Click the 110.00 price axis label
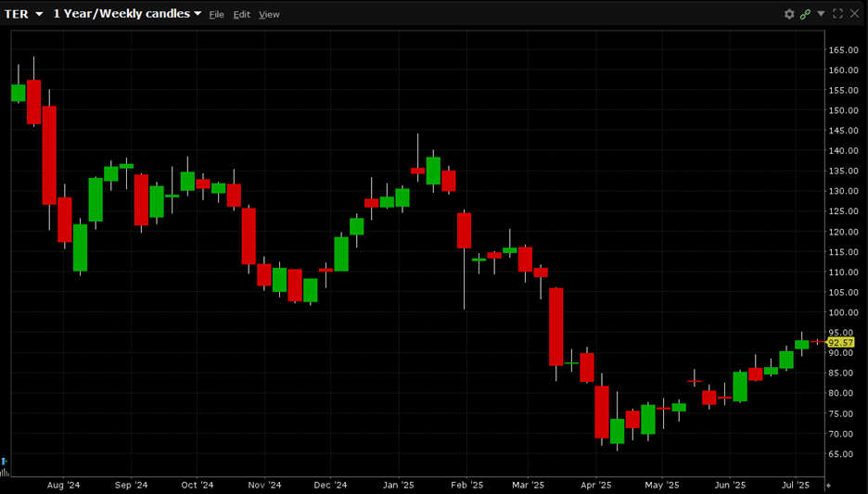The width and height of the screenshot is (868, 494). (843, 272)
